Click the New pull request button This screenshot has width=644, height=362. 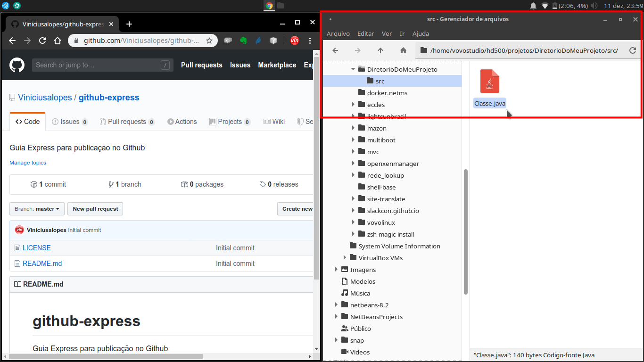pos(95,209)
